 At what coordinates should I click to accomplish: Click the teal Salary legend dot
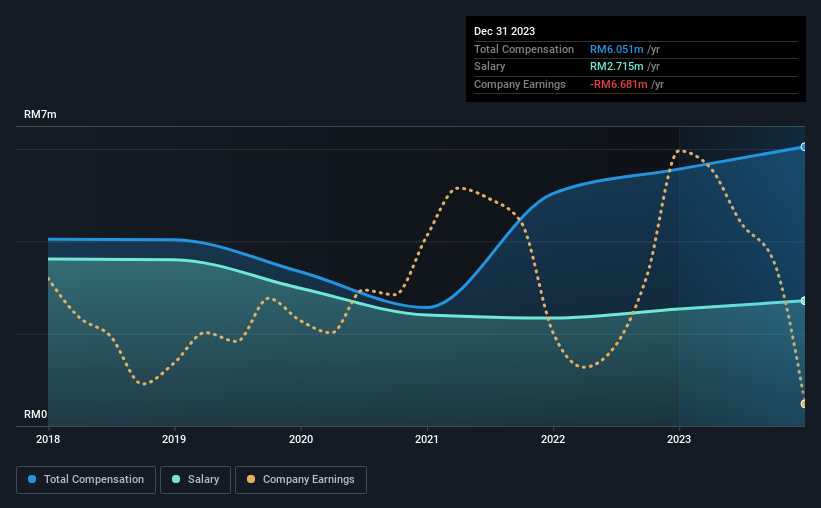[176, 479]
